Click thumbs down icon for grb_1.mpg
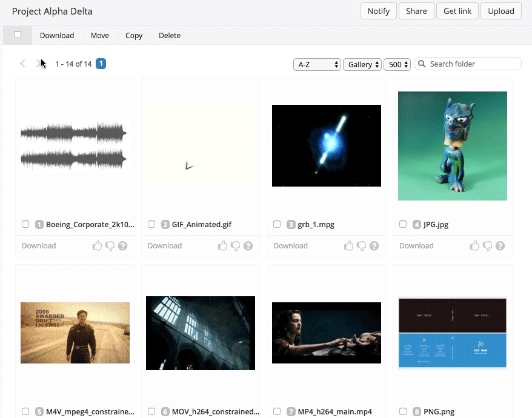Image resolution: width=532 pixels, height=418 pixels. point(362,246)
